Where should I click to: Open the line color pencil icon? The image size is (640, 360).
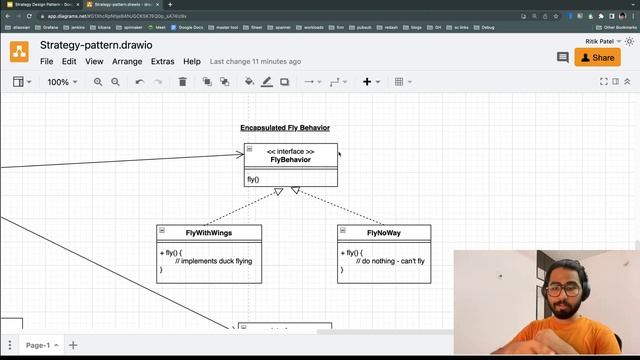click(x=267, y=82)
